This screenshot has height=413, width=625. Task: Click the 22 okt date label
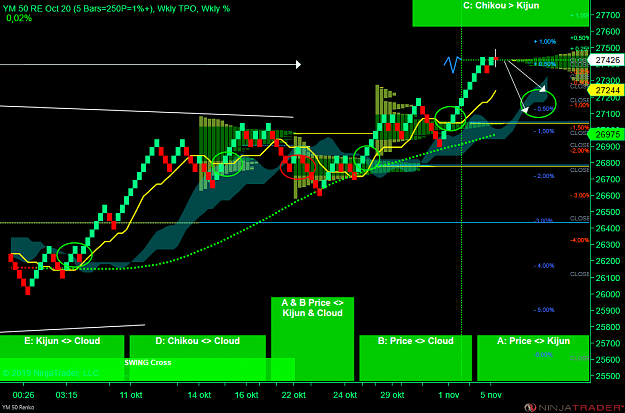(x=293, y=395)
